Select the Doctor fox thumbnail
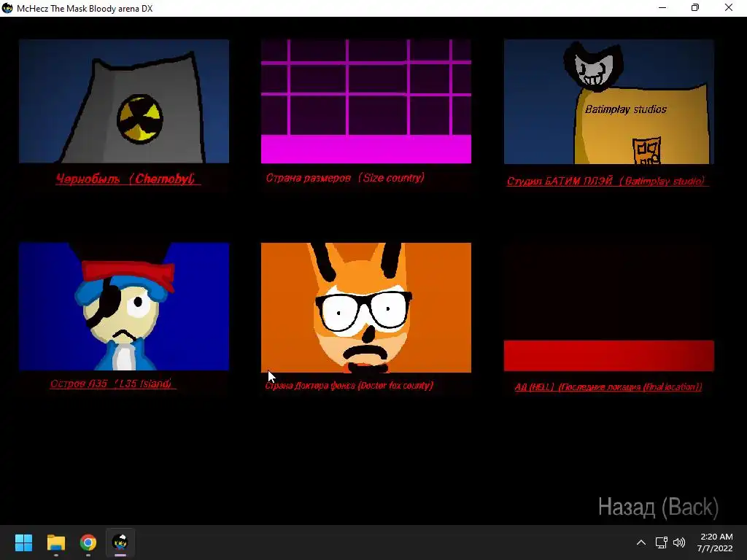The height and width of the screenshot is (560, 747). (366, 308)
